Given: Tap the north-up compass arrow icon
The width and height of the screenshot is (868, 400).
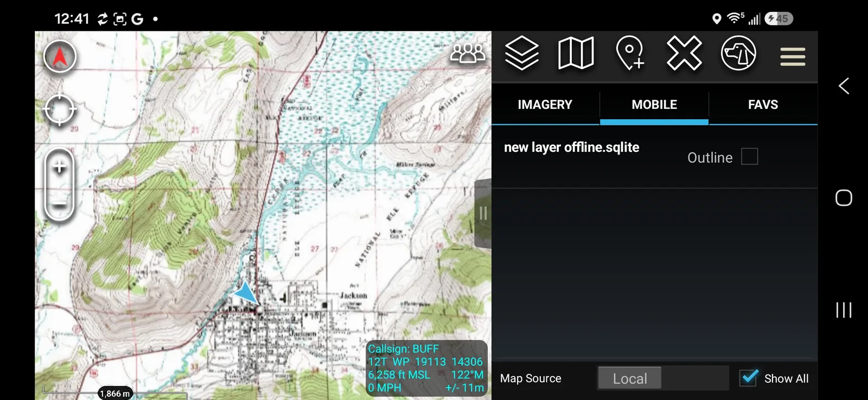Looking at the screenshot, I should click(x=60, y=56).
